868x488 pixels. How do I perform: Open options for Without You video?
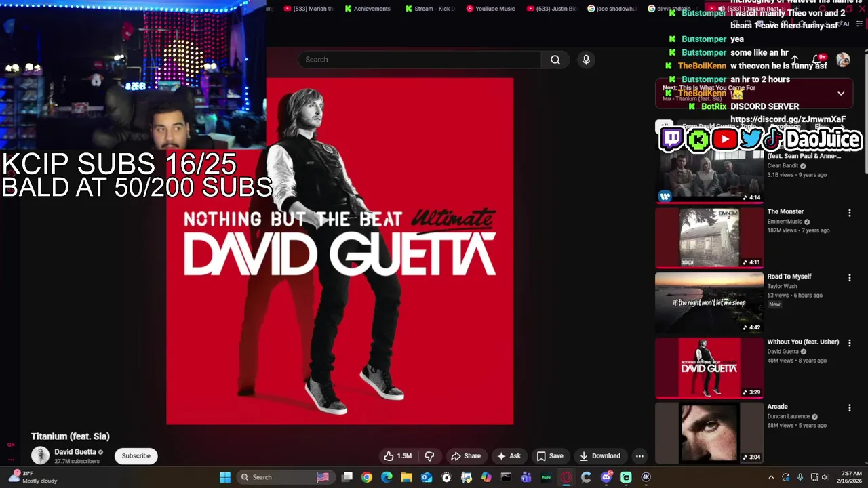point(849,343)
